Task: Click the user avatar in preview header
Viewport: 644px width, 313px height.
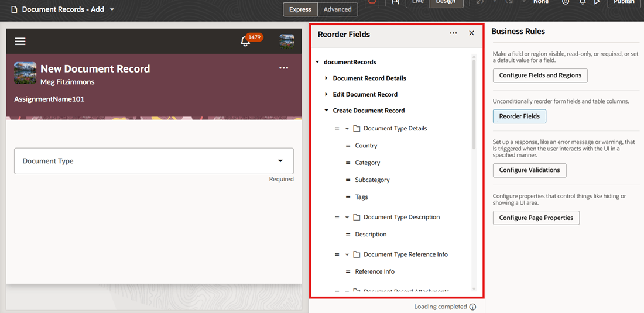Action: click(x=287, y=42)
